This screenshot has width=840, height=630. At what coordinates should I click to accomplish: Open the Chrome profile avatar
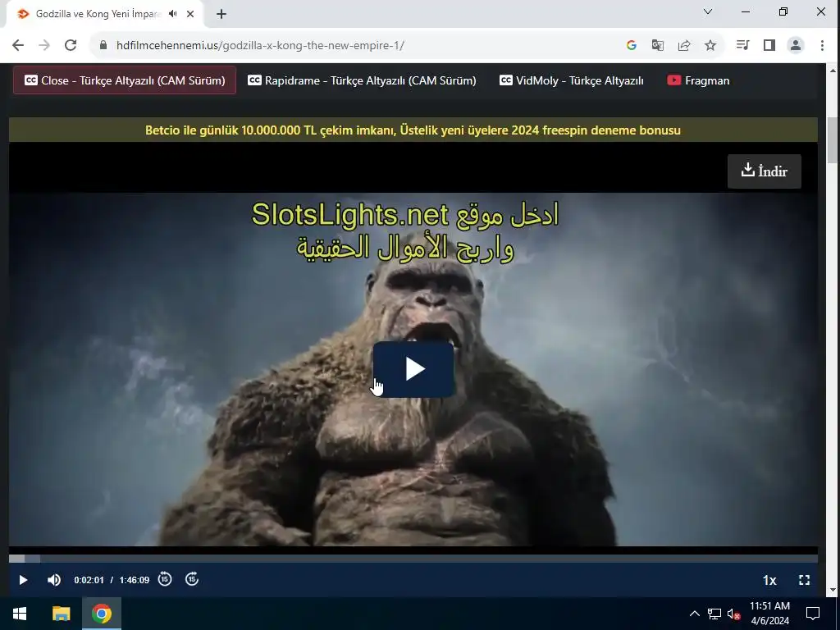(x=796, y=46)
